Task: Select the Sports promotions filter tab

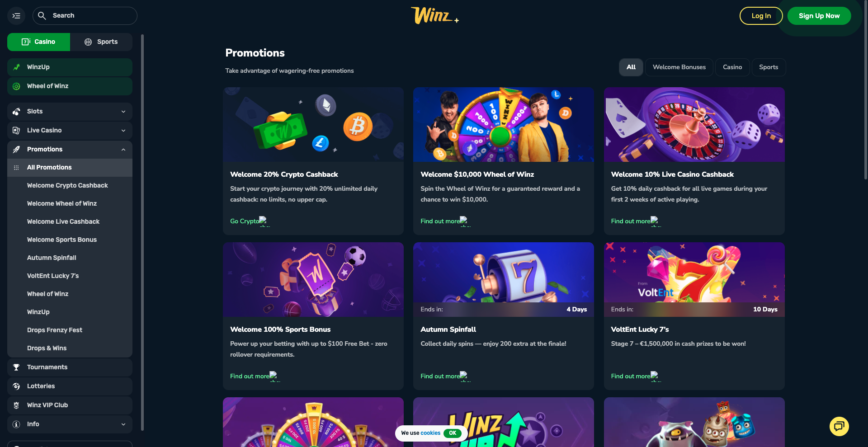Action: (769, 67)
